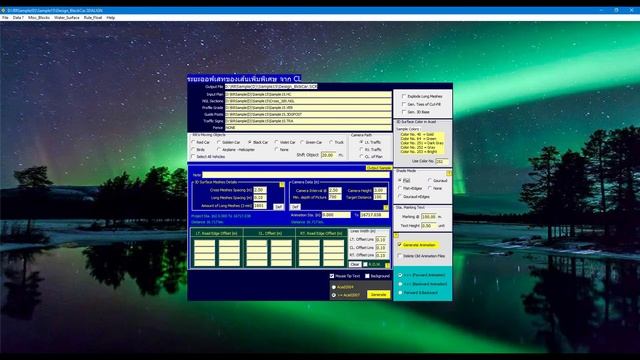
Task: Click the Amount of Long Meshes field
Action: 260,206
